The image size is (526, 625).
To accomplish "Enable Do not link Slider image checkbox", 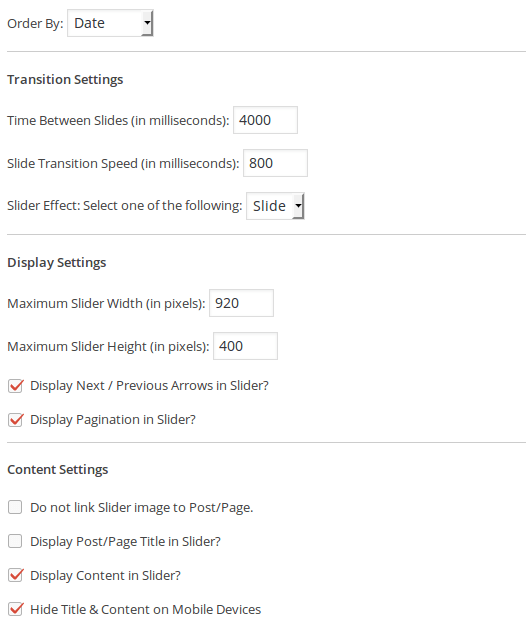I will (x=15, y=507).
